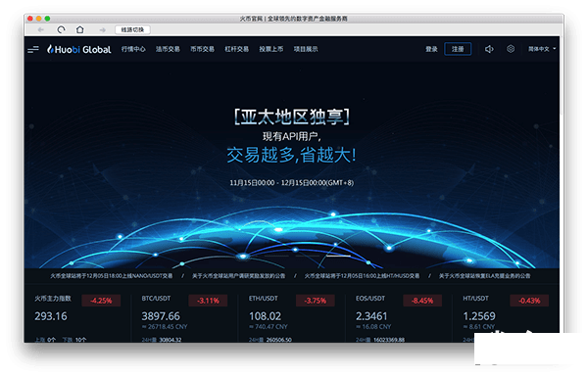
Task: Click the forward arrow in the toolbar
Action: tap(102, 29)
